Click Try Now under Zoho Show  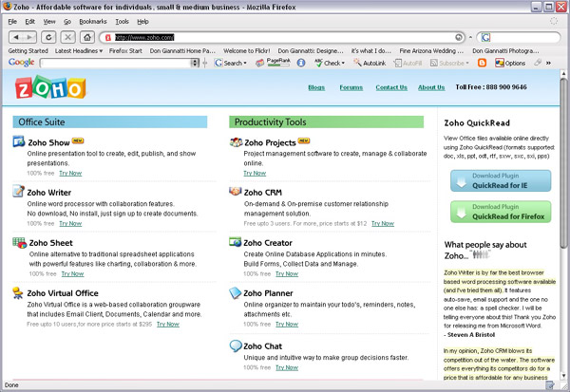tap(70, 174)
